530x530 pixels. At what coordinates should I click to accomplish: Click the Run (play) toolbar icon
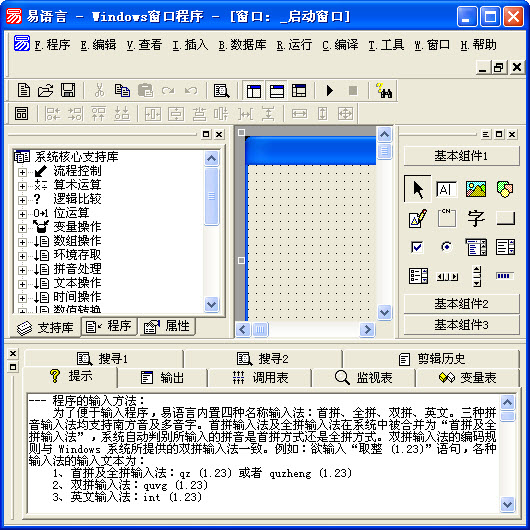click(330, 91)
